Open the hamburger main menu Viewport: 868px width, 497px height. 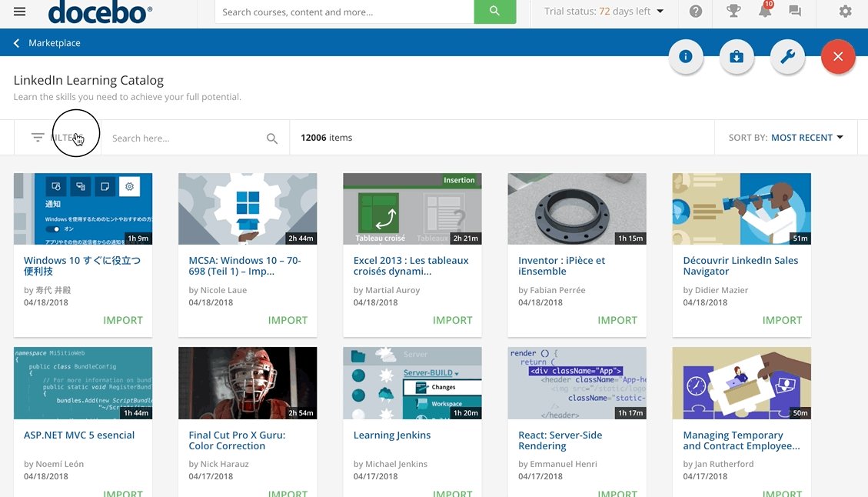point(19,12)
